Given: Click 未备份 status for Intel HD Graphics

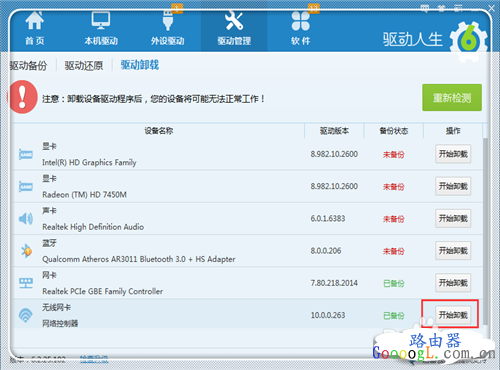Looking at the screenshot, I should coord(393,155).
